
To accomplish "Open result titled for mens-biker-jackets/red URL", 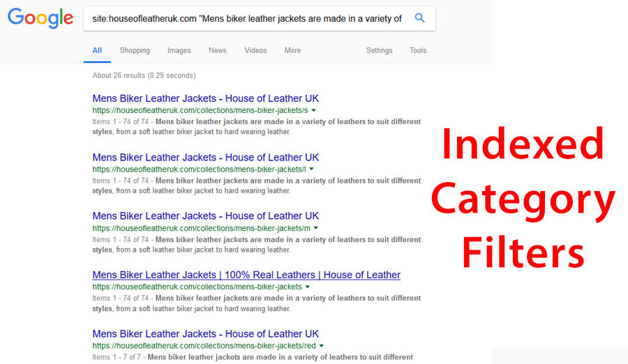I will point(205,333).
